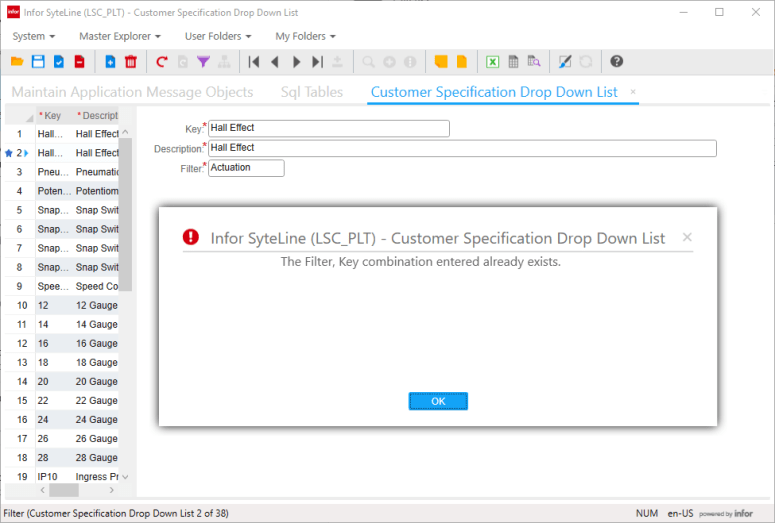Click the green Excel export icon
775x523 pixels.
click(492, 62)
